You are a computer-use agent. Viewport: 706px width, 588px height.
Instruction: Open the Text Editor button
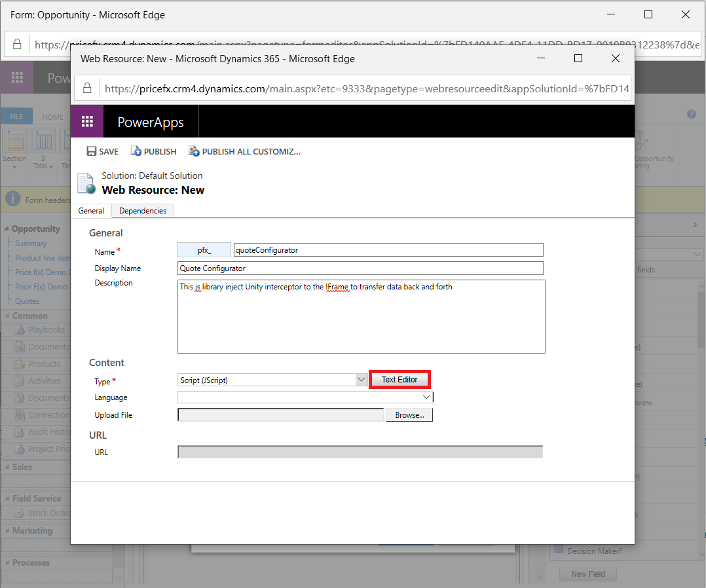[399, 380]
